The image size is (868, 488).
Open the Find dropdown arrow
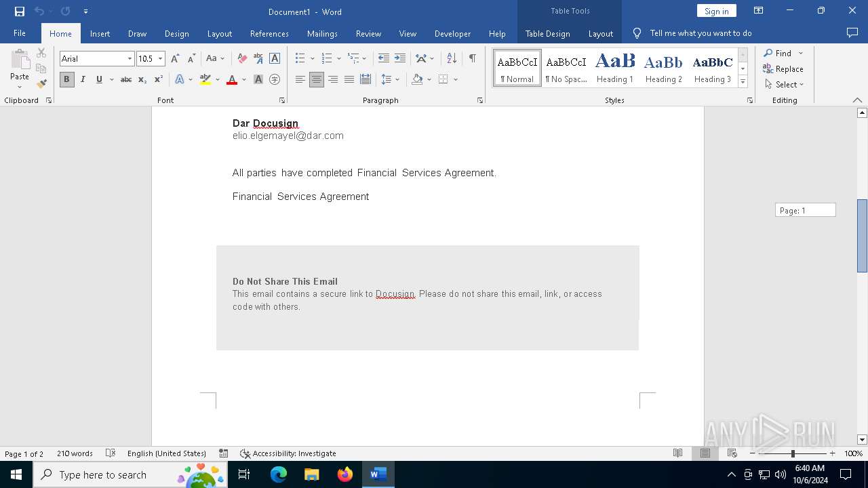(801, 54)
